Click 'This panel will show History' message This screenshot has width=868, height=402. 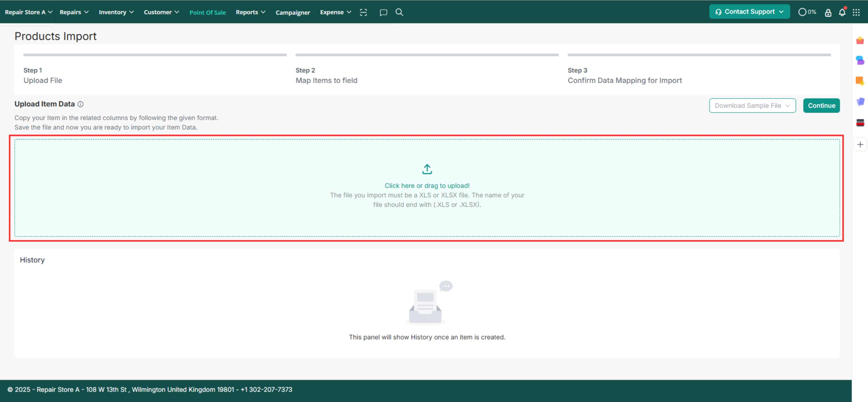coord(427,337)
